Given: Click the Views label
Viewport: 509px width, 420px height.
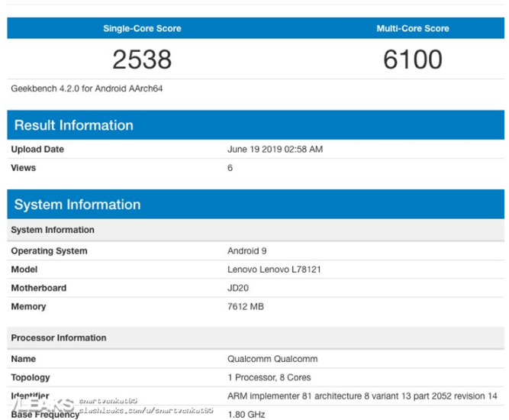Looking at the screenshot, I should [x=24, y=168].
